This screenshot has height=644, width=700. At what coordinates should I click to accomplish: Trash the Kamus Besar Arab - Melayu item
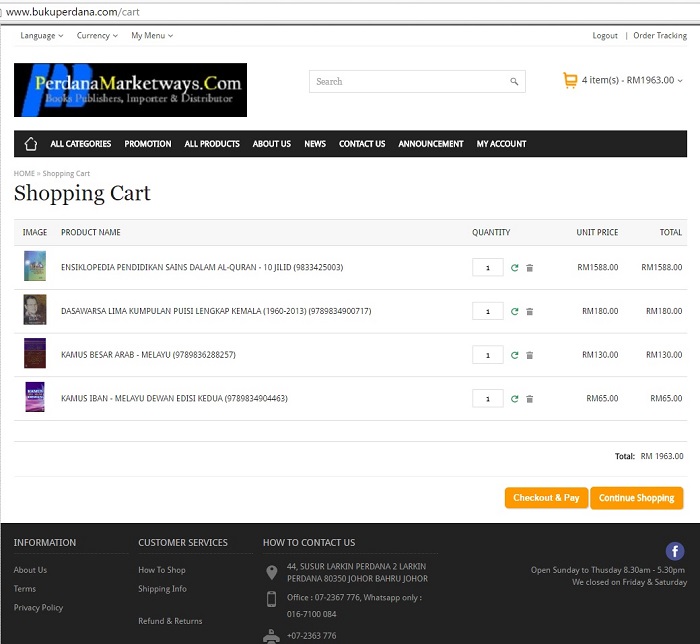529,355
